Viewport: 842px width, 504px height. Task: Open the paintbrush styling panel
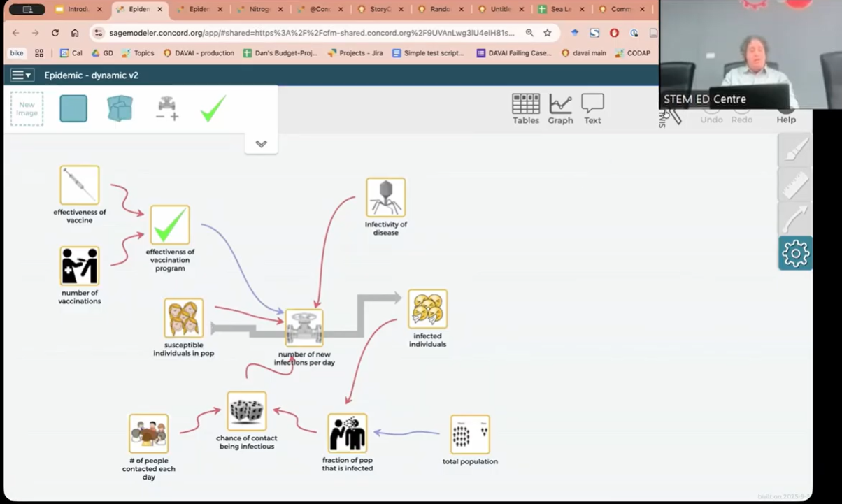(x=795, y=150)
